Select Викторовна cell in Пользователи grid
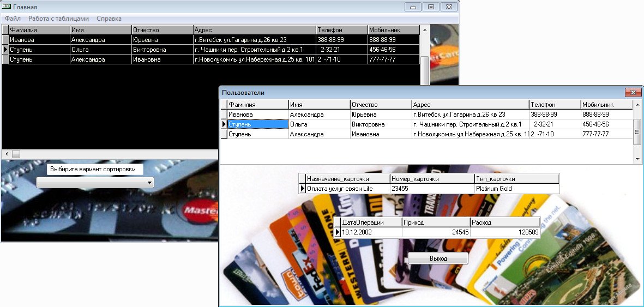 [381, 124]
